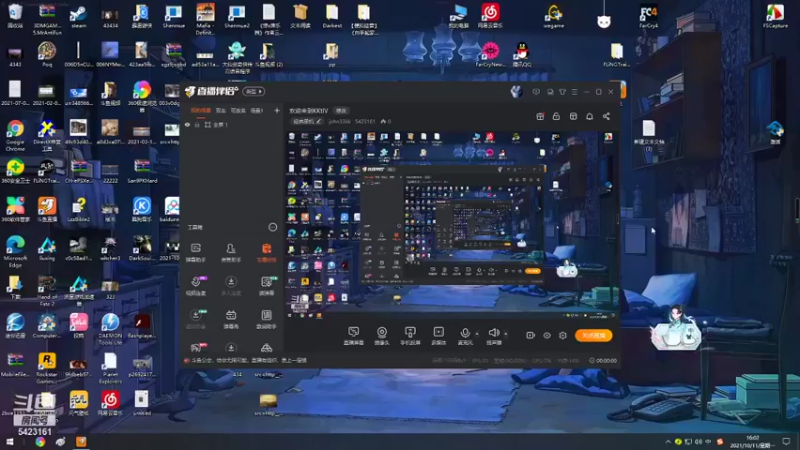Expand the microphone options arrow
The width and height of the screenshot is (800, 450).
[x=477, y=334]
